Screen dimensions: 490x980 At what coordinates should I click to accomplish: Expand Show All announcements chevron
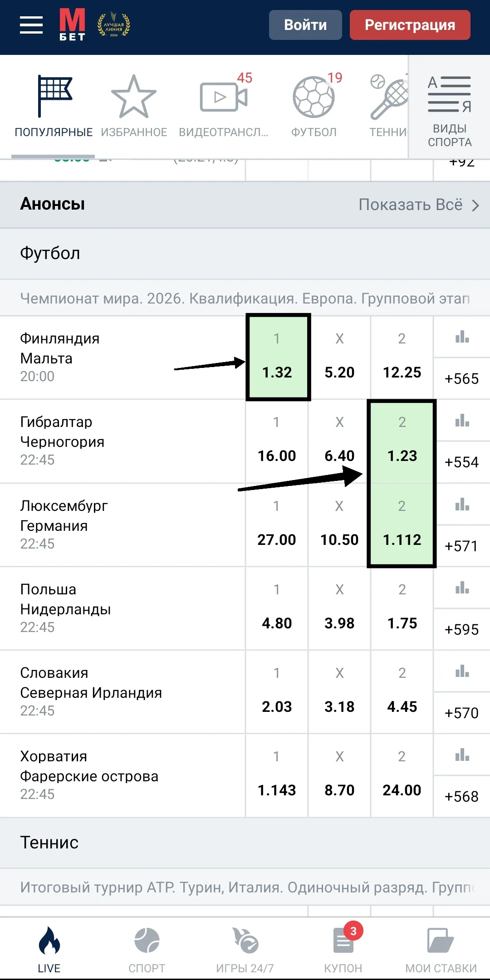coord(475,206)
